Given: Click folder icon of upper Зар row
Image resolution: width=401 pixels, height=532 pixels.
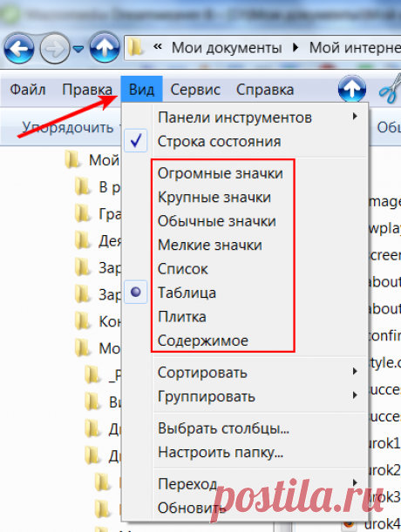Looking at the screenshot, I should (83, 267).
